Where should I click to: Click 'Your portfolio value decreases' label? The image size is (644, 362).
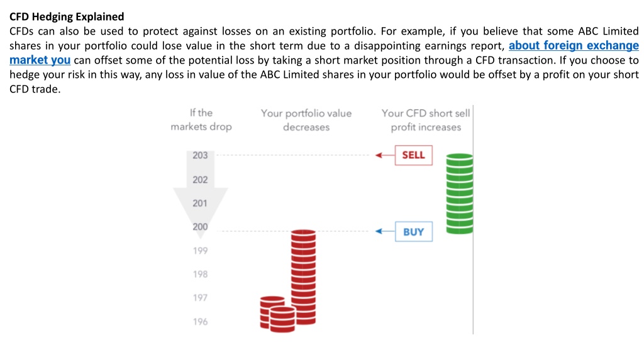(306, 120)
